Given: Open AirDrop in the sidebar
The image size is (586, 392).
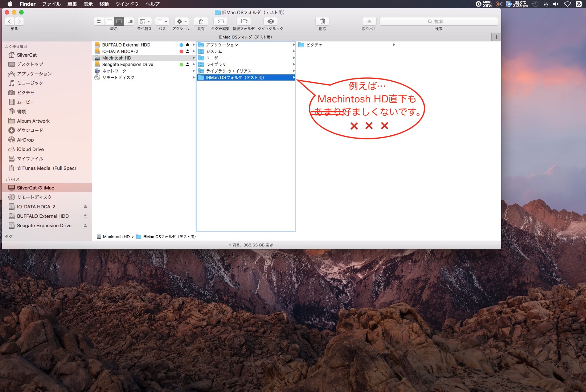Looking at the screenshot, I should (25, 140).
